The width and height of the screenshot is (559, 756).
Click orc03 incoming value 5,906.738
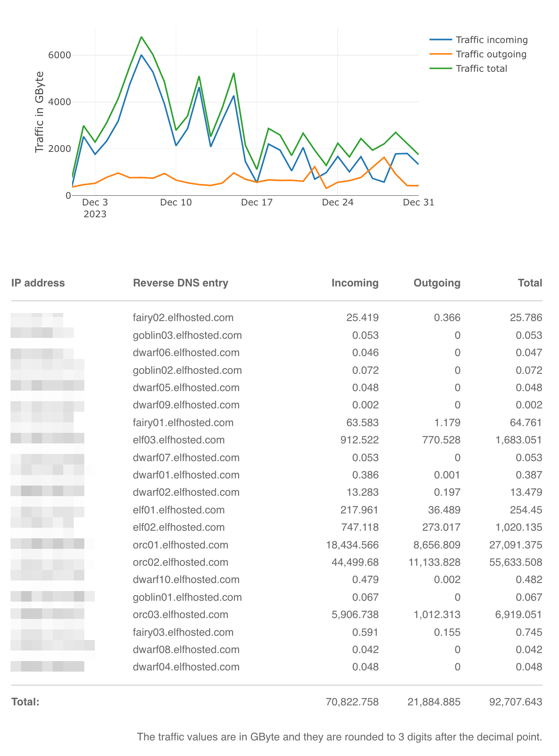point(355,615)
